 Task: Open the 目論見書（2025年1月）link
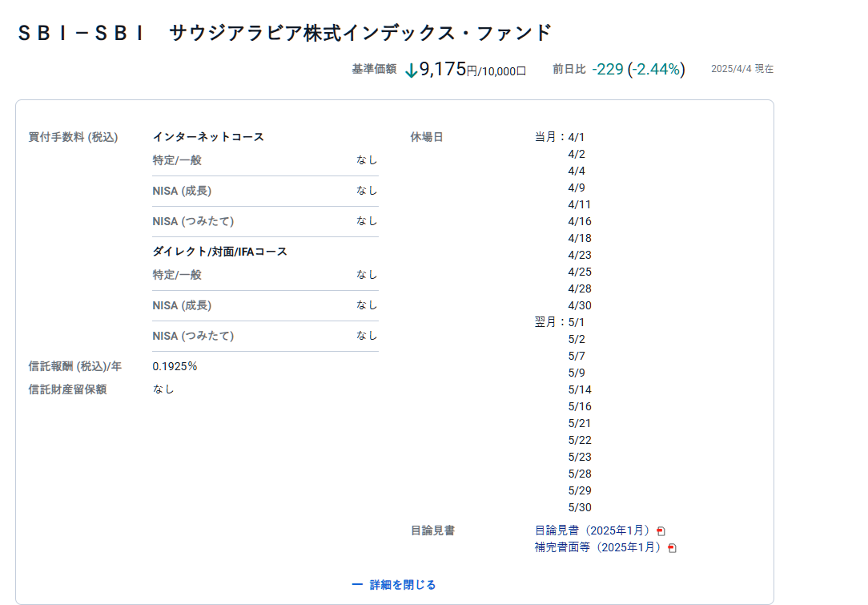[x=593, y=530]
